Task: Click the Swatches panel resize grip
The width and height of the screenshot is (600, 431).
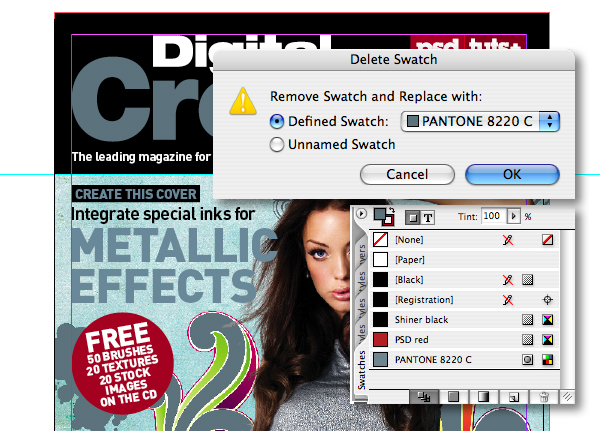Action: point(567,397)
